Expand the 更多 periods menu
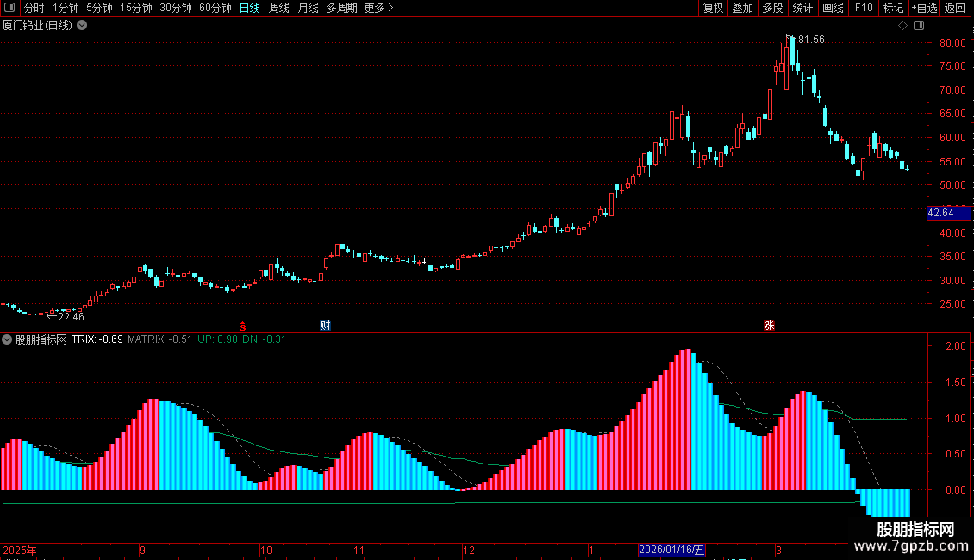 point(378,8)
